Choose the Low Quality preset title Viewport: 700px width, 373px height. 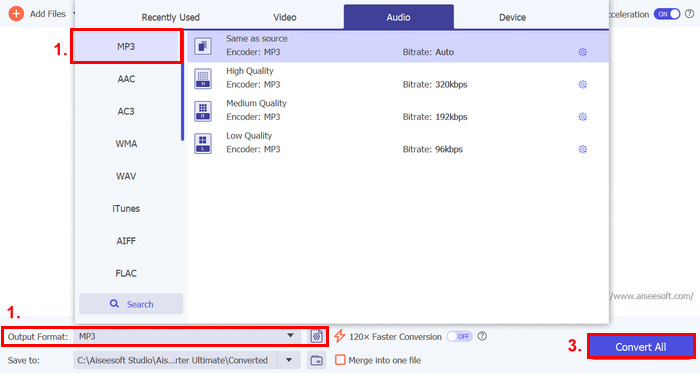(249, 136)
